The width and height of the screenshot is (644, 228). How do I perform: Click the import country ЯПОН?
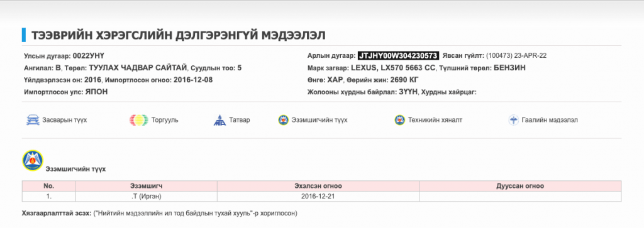click(96, 92)
